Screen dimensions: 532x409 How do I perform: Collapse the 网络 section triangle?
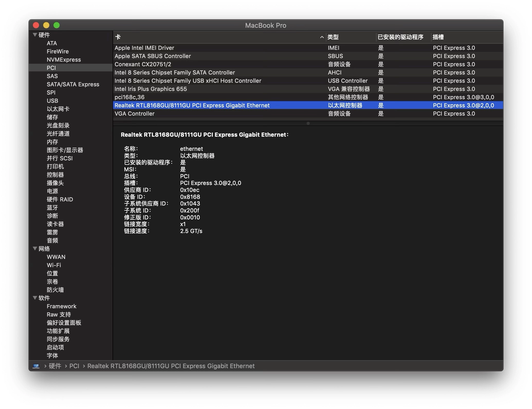pyautogui.click(x=35, y=248)
